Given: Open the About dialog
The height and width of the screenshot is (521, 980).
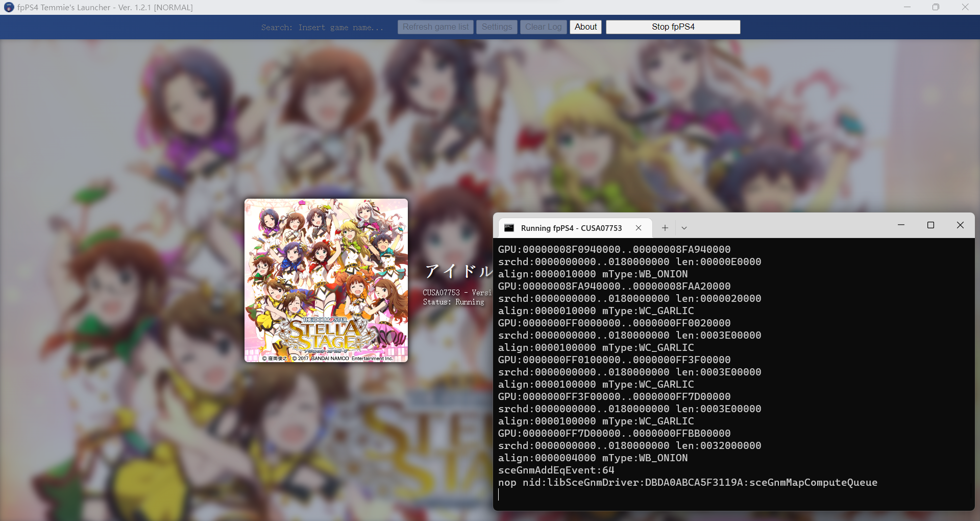Looking at the screenshot, I should (x=585, y=27).
